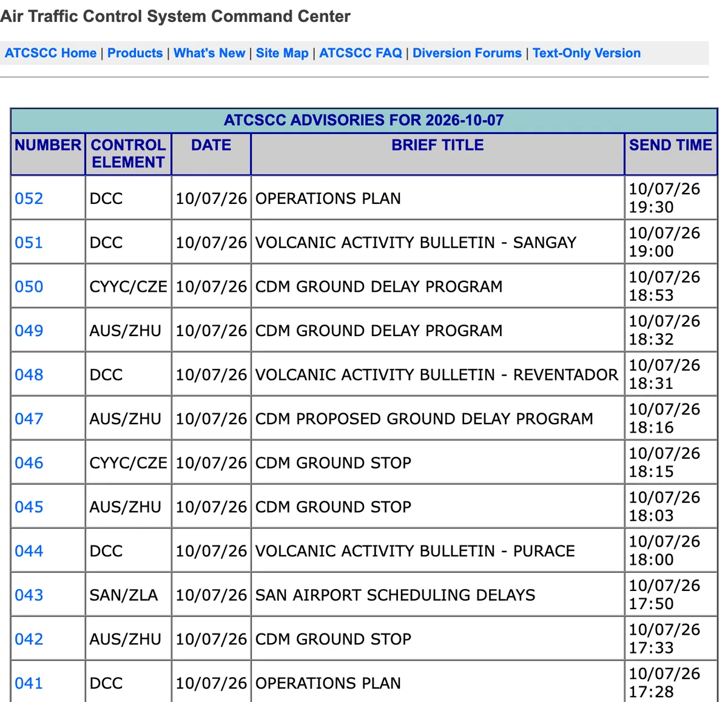Image resolution: width=728 pixels, height=702 pixels.
Task: Click send time 10/07/26 17:33
Action: tap(664, 639)
